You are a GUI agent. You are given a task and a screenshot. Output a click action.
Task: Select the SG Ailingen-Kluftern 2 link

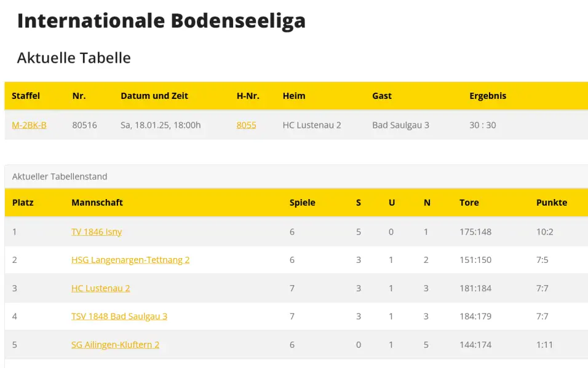pos(115,345)
